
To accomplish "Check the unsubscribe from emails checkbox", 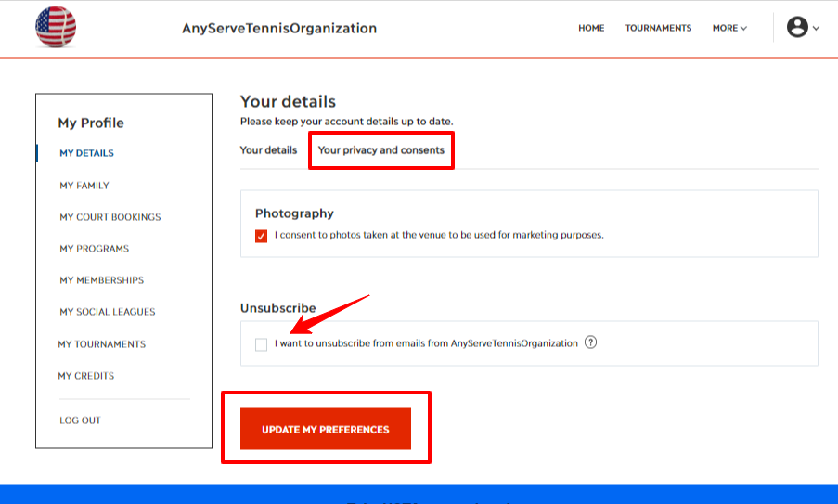I will (261, 344).
